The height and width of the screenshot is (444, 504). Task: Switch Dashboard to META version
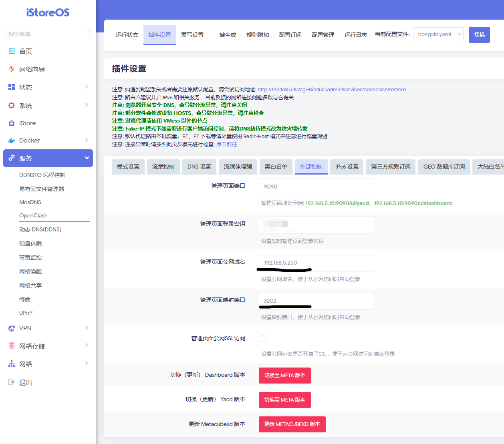click(285, 376)
